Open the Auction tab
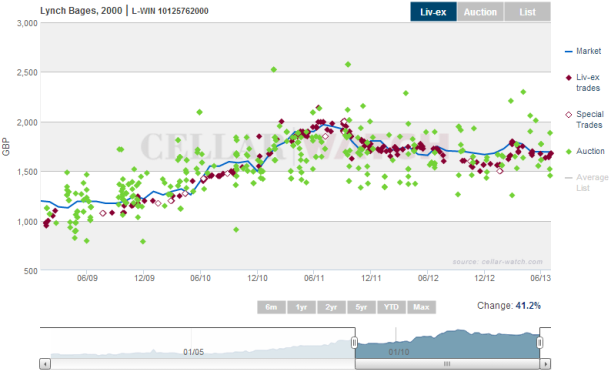The height and width of the screenshot is (375, 611). (x=480, y=12)
